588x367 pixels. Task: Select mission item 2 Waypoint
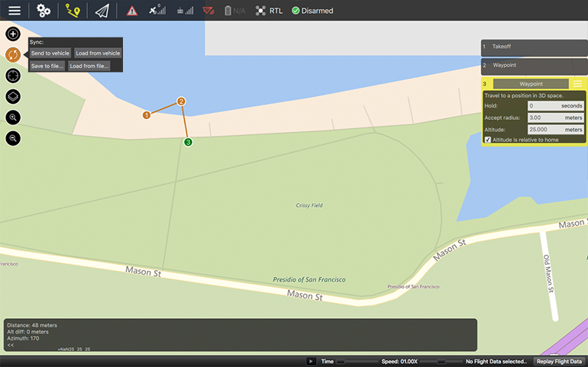tap(533, 66)
